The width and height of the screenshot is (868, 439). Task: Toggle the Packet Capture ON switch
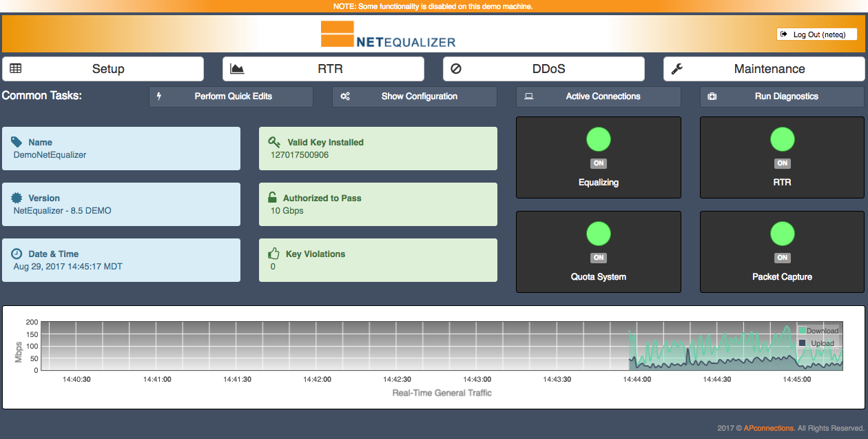pos(783,258)
